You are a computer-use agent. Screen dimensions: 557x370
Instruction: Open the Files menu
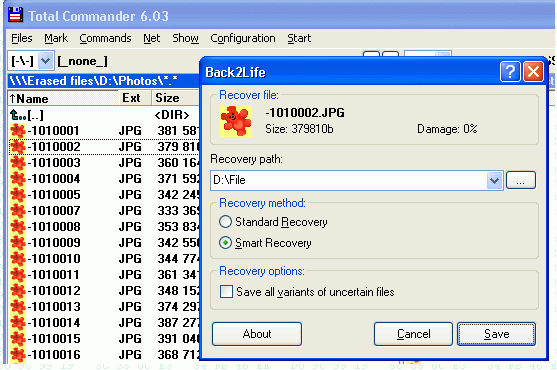pos(22,38)
